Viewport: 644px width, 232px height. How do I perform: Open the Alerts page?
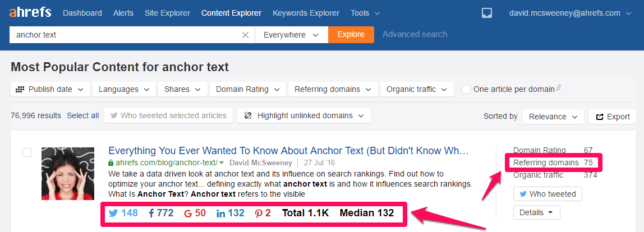123,13
